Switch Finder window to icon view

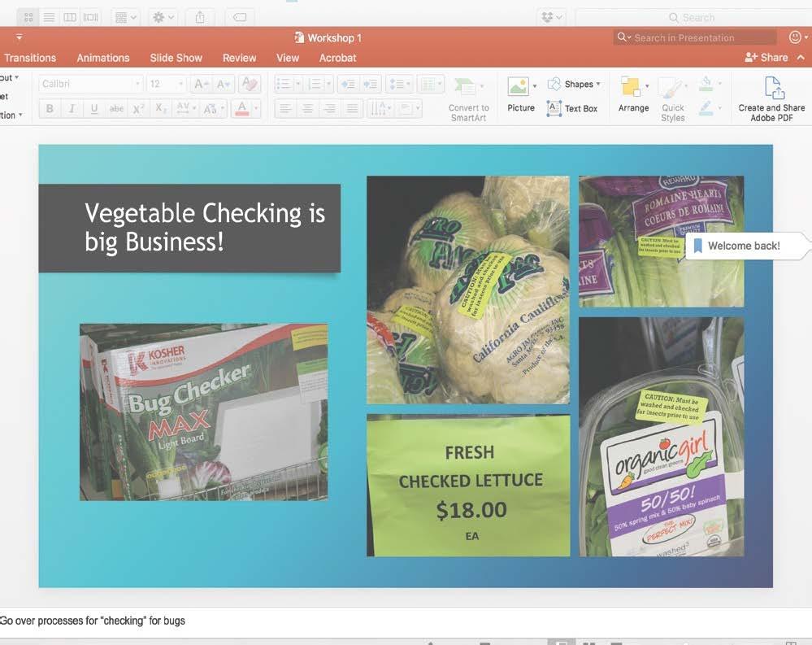point(28,18)
